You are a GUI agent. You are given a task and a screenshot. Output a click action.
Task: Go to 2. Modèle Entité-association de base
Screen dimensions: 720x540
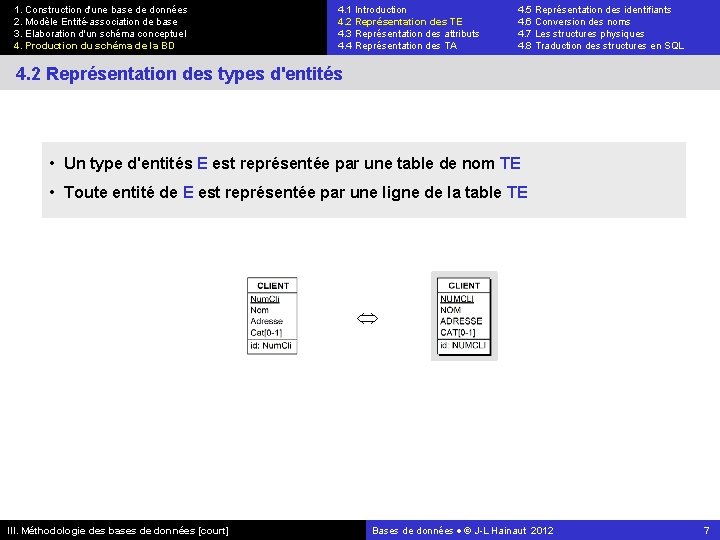[96, 22]
